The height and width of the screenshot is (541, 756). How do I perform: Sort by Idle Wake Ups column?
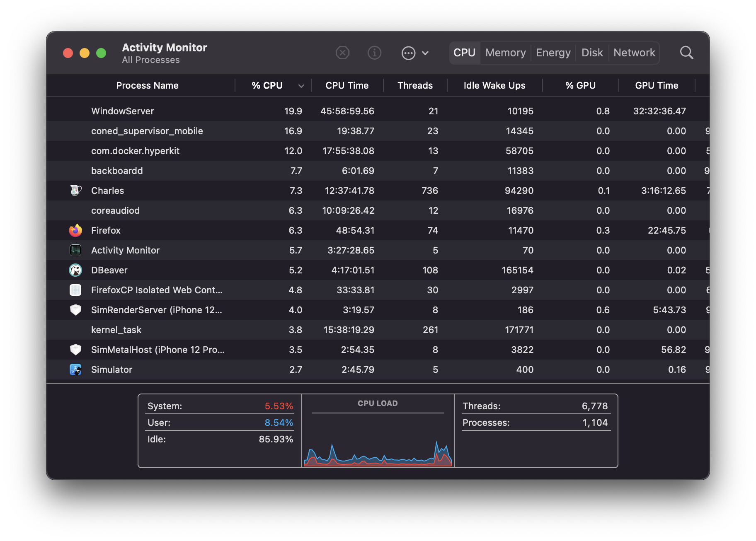point(494,86)
